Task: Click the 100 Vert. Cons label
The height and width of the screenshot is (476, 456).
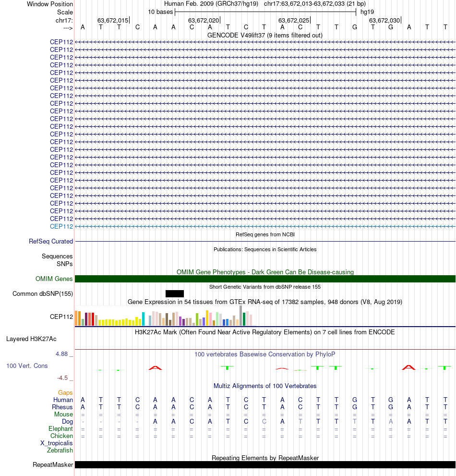Action: 27,366
